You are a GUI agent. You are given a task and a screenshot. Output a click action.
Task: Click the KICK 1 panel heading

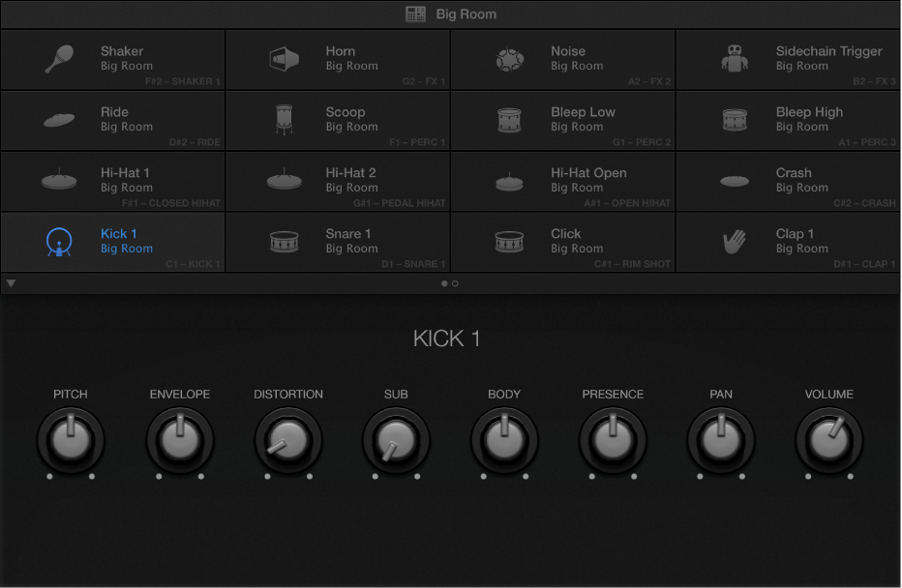[447, 338]
